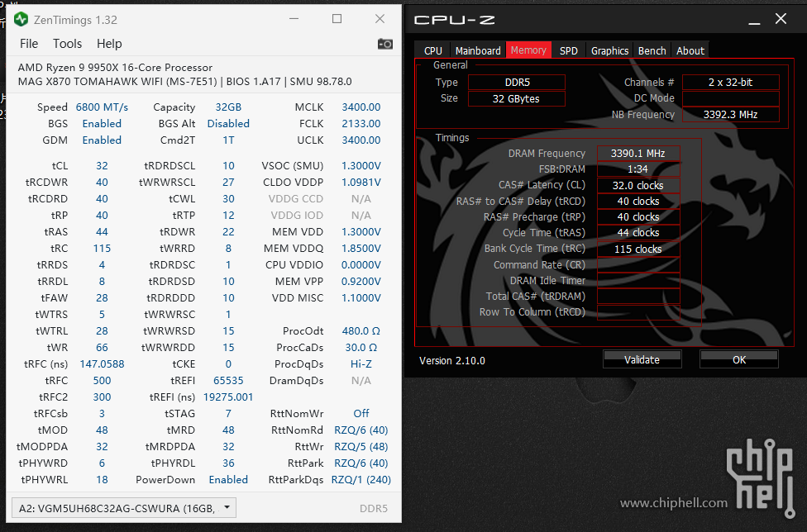Click the tRC value 115

(x=102, y=249)
